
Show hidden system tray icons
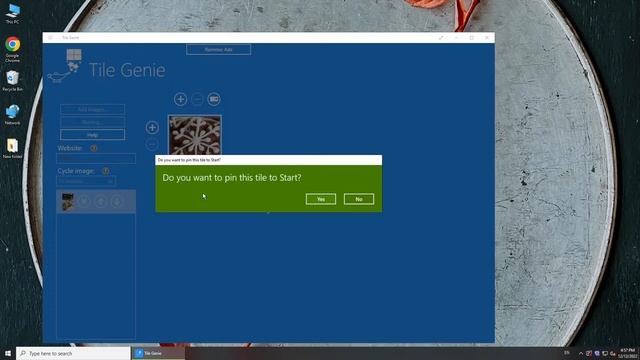click(x=581, y=353)
